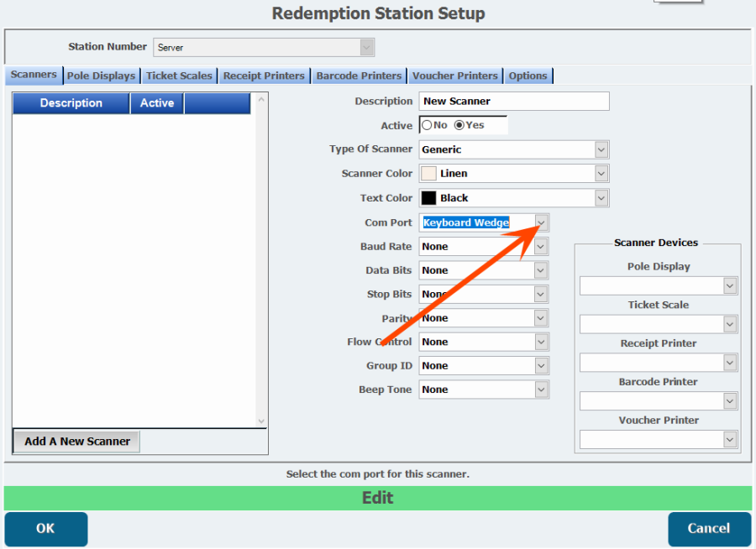Open the Beep Tone dropdown
Viewport: 756px width, 549px height.
point(541,390)
